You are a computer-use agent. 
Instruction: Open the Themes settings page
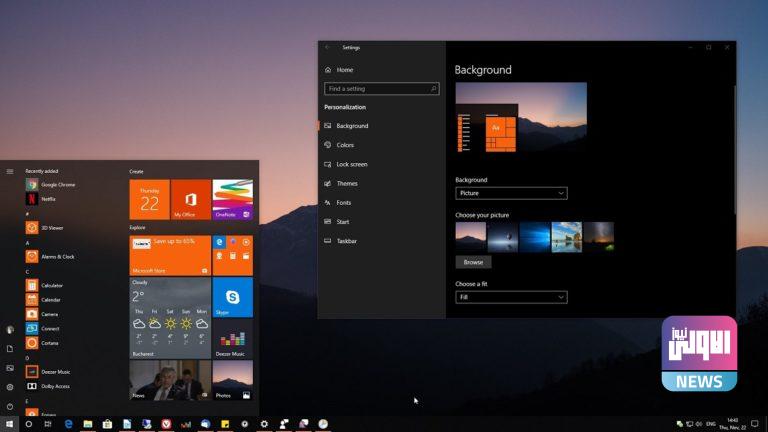coord(347,183)
